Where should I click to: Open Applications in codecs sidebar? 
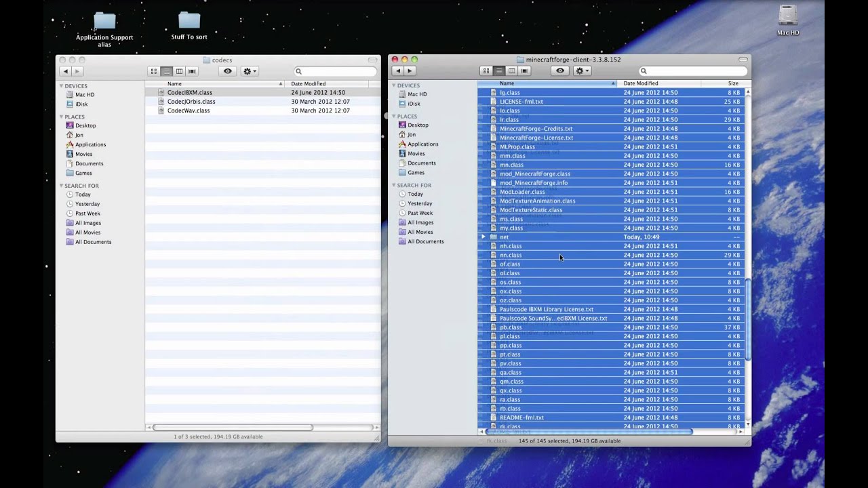[90, 144]
